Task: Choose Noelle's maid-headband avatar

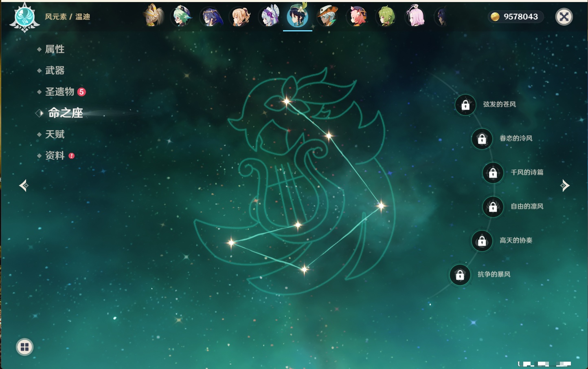Action: [x=269, y=17]
